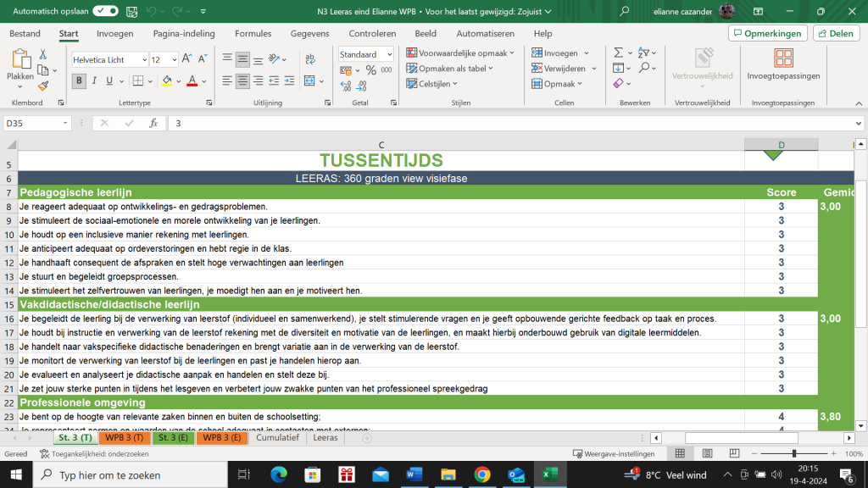This screenshot has height=488, width=868.
Task: Click the fill color bucket icon
Action: click(x=166, y=80)
